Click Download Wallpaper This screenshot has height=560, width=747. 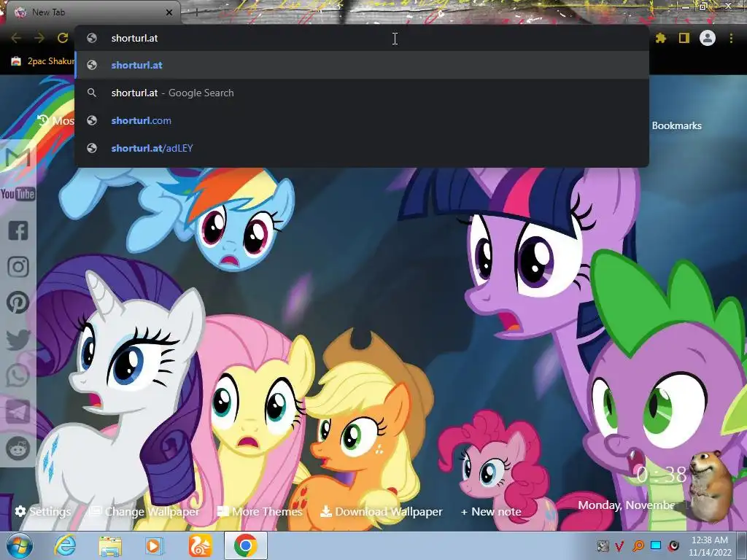pos(381,511)
